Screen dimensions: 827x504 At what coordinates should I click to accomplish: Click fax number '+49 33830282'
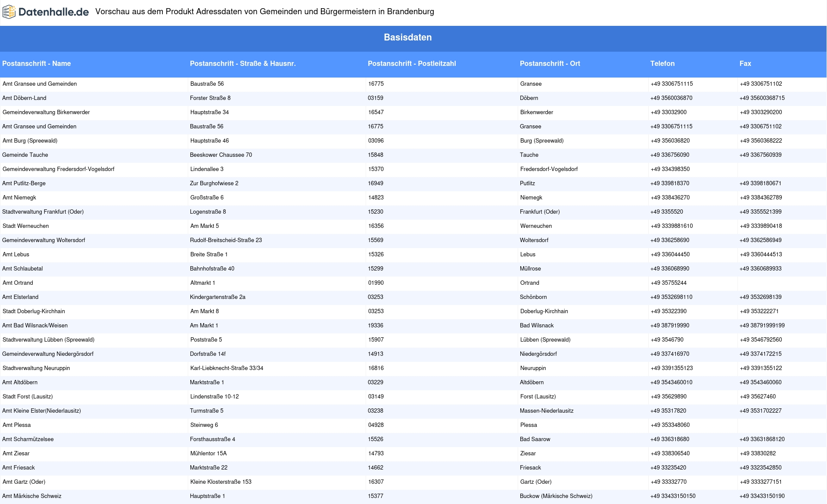click(x=758, y=453)
